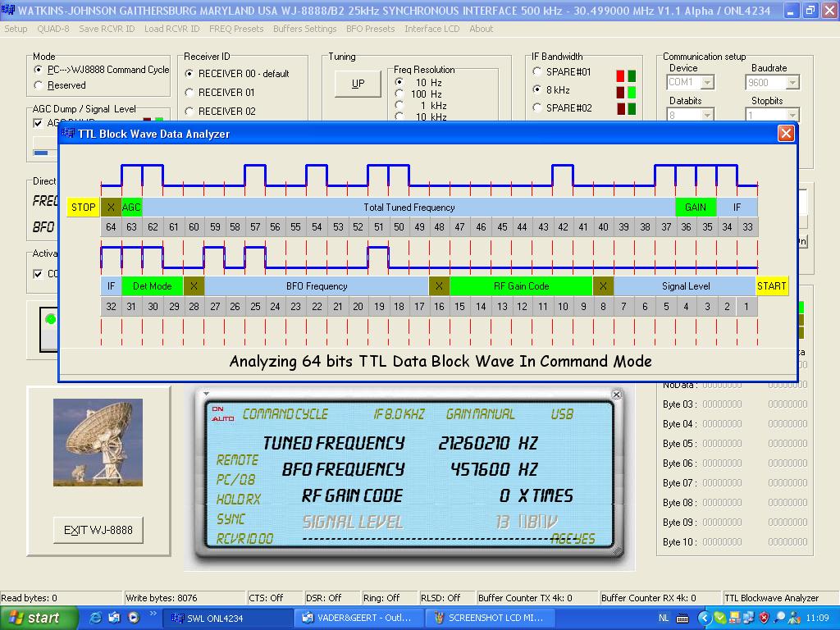The image size is (840, 630).
Task: Click the tray icon left of the clock
Action: (794, 618)
